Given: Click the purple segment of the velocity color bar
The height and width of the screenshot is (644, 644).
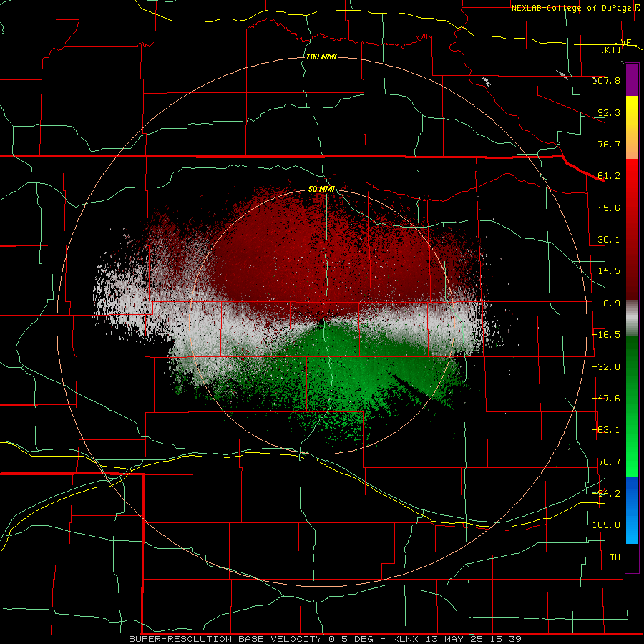Looking at the screenshot, I should (632, 80).
